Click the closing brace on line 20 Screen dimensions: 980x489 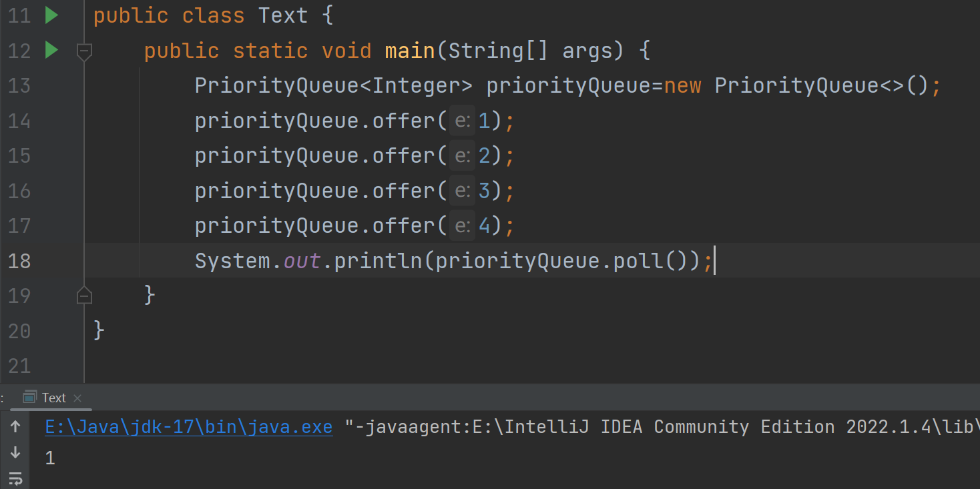(99, 330)
